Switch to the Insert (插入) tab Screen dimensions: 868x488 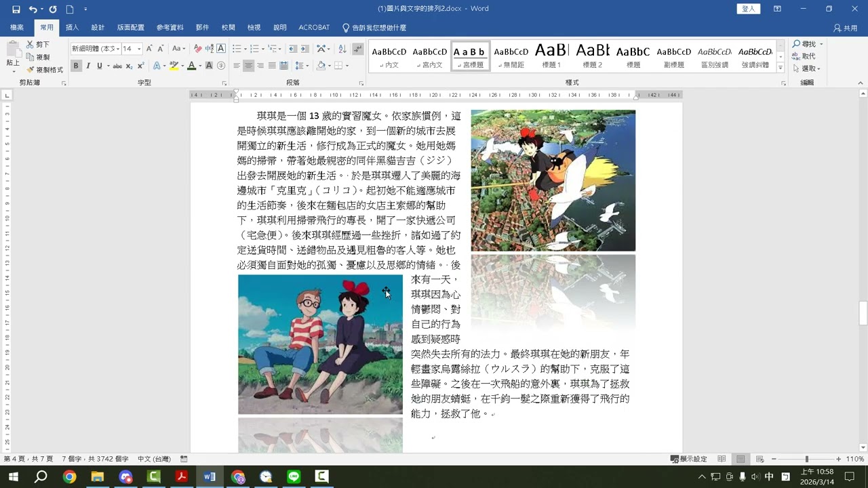[x=72, y=28]
